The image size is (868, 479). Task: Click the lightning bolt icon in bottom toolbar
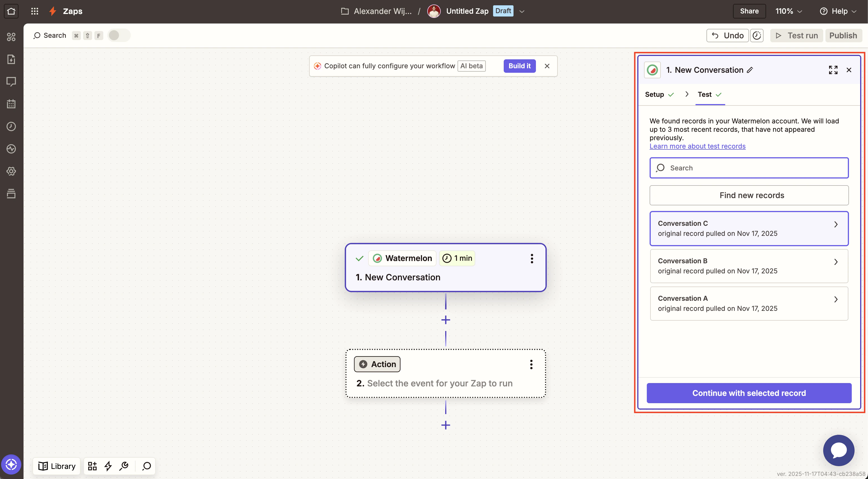108,466
